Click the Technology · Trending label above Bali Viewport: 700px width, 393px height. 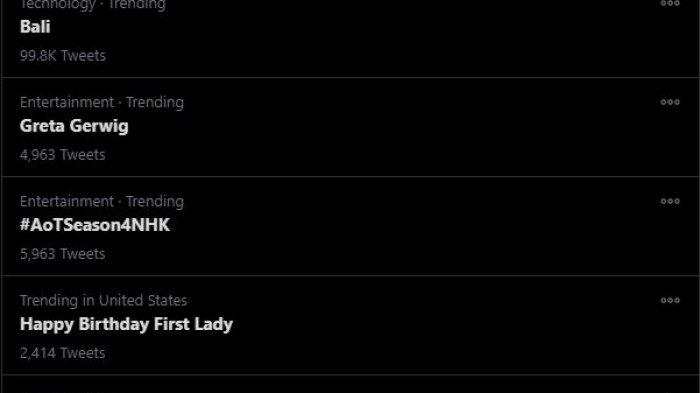(x=93, y=5)
